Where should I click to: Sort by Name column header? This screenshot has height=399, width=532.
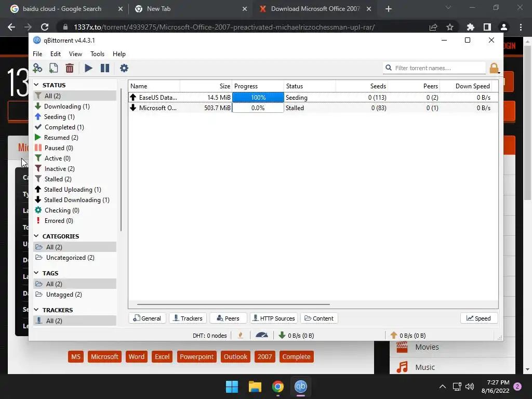[154, 86]
